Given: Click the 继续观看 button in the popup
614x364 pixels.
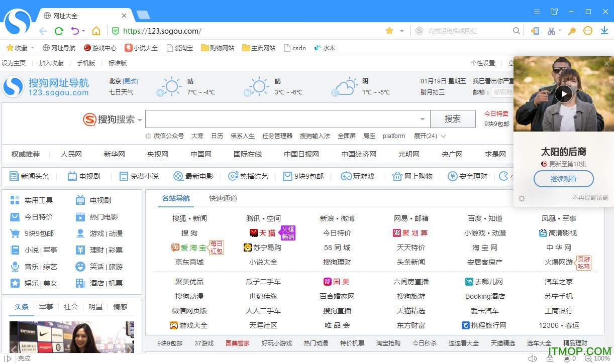Looking at the screenshot, I should pos(563,178).
